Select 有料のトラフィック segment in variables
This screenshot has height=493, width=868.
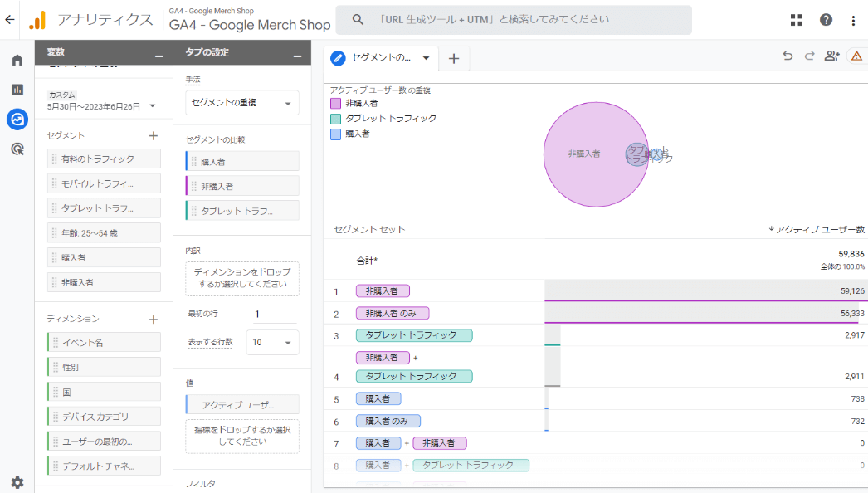[104, 159]
